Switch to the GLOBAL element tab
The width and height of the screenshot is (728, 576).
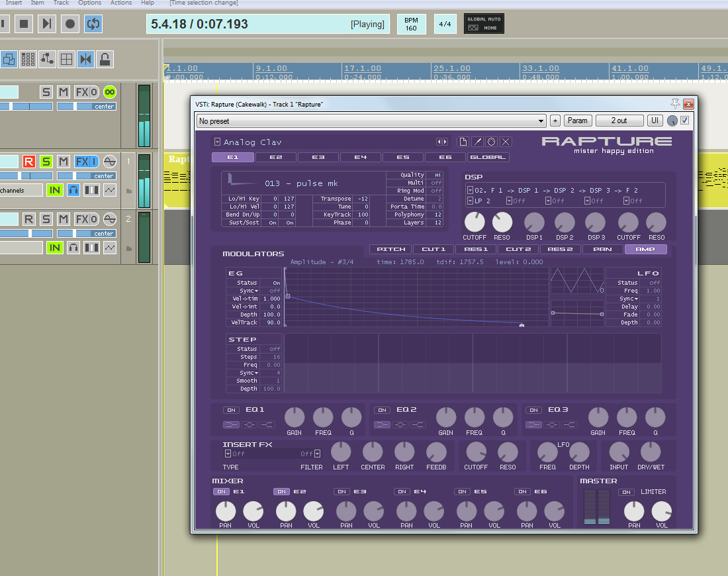pyautogui.click(x=488, y=158)
